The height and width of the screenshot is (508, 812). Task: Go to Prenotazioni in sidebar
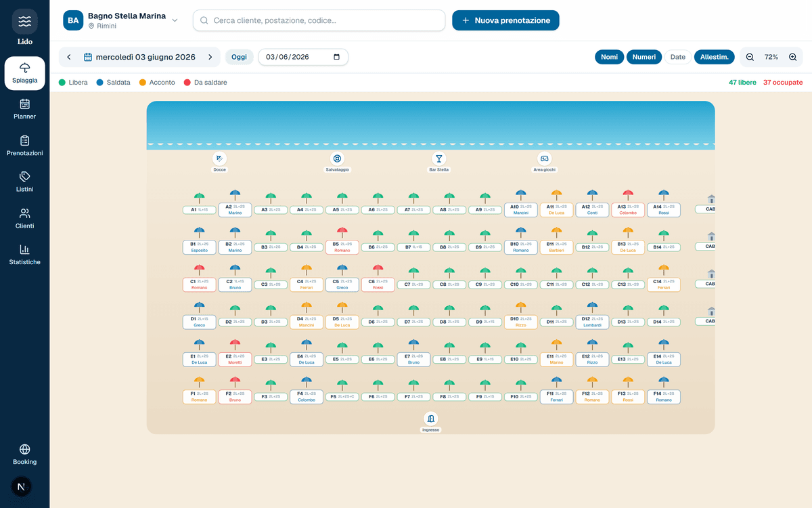[x=25, y=146]
